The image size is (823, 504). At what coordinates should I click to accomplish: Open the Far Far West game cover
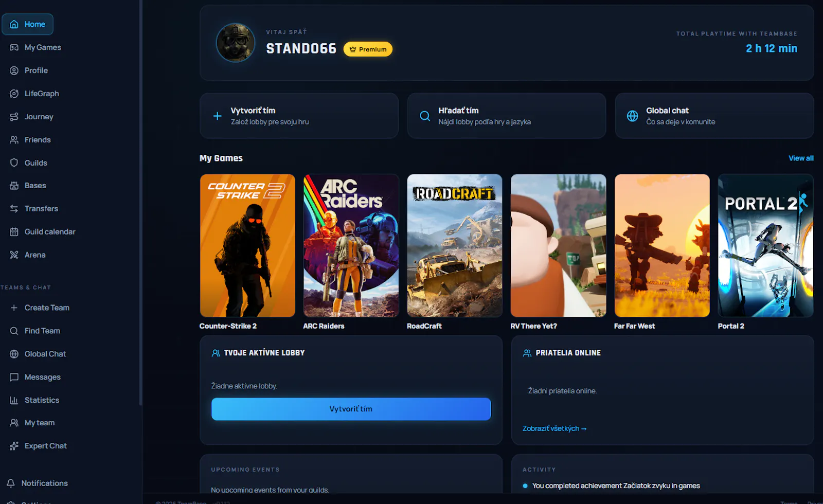click(662, 245)
